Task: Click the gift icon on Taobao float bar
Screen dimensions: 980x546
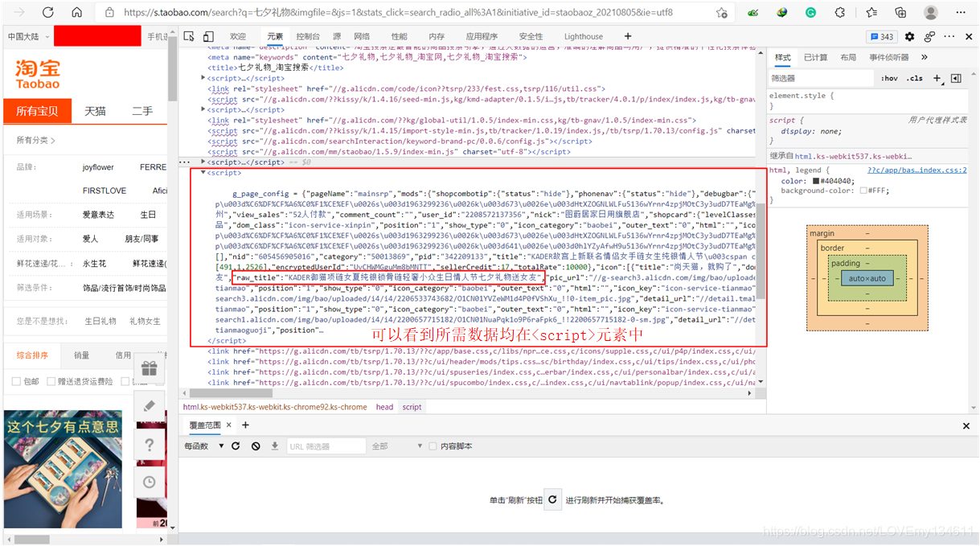Action: point(149,368)
